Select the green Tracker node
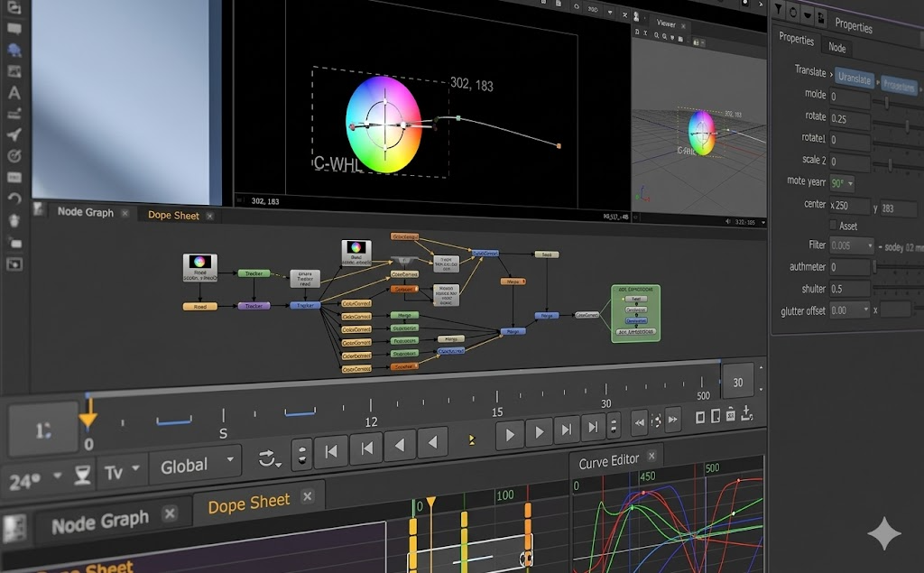The image size is (924, 573). click(x=254, y=273)
